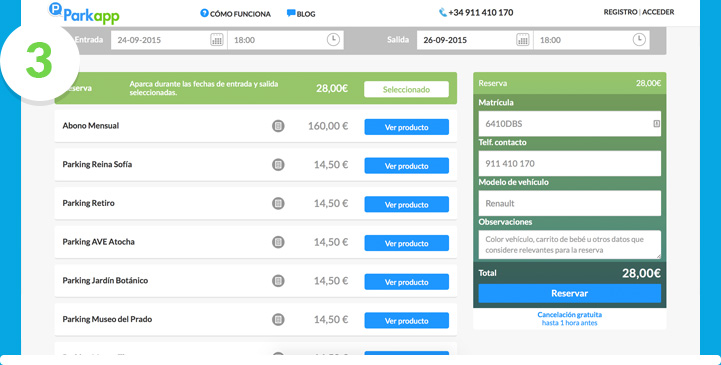Screen dimensions: 721x365
Task: Click the Parking Retiro name
Action: pos(88,203)
